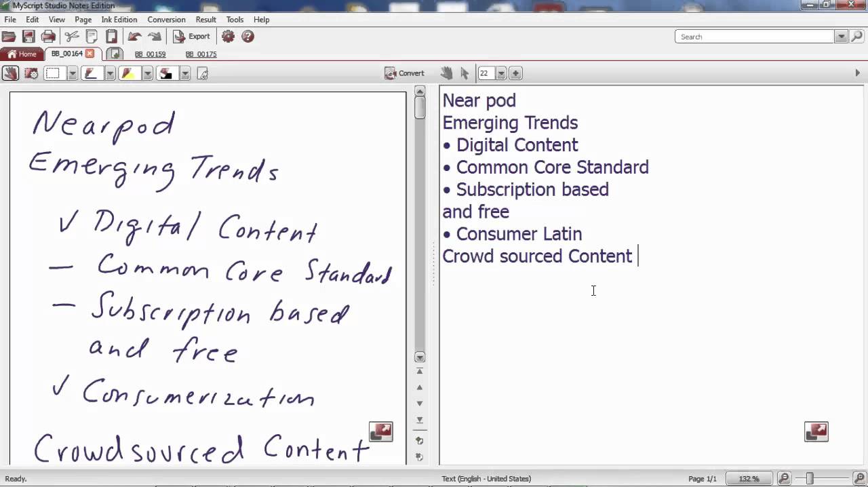This screenshot has width=868, height=487.
Task: Cut selection with the scissors icon
Action: pos(72,37)
